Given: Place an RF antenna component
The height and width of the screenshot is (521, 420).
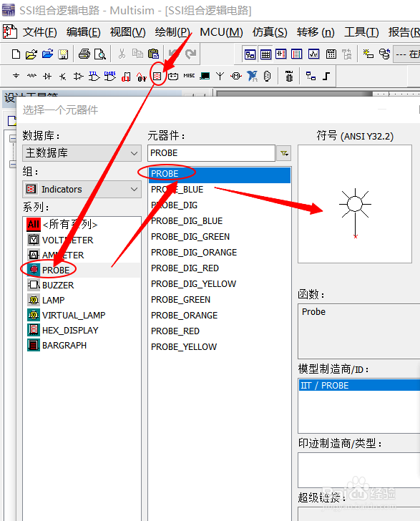Looking at the screenshot, I should pos(220,76).
